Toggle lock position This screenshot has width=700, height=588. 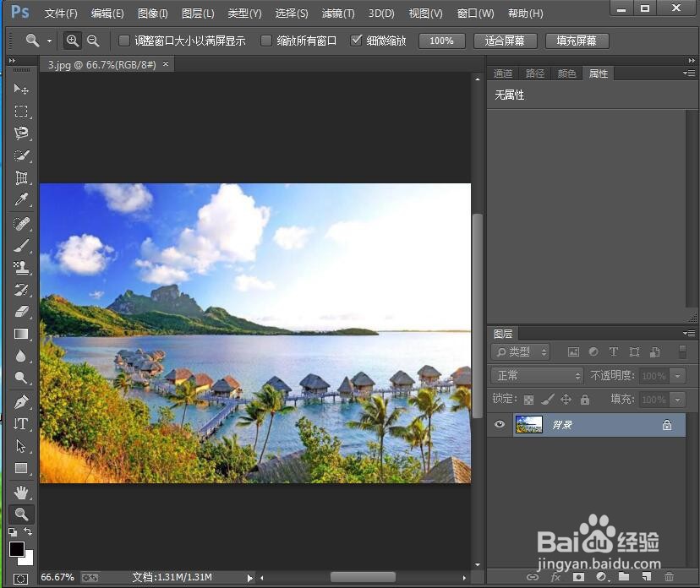click(x=566, y=400)
